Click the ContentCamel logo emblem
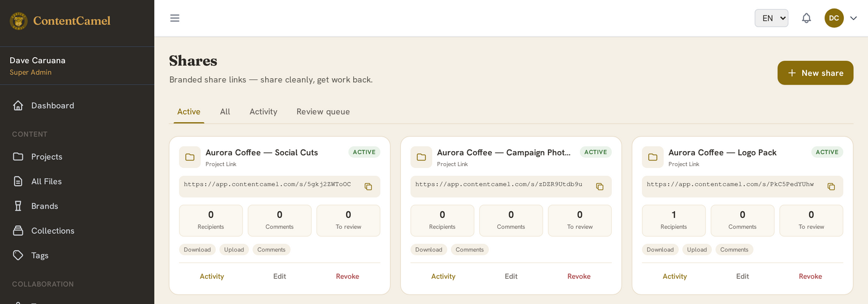The width and height of the screenshot is (868, 304). [19, 21]
